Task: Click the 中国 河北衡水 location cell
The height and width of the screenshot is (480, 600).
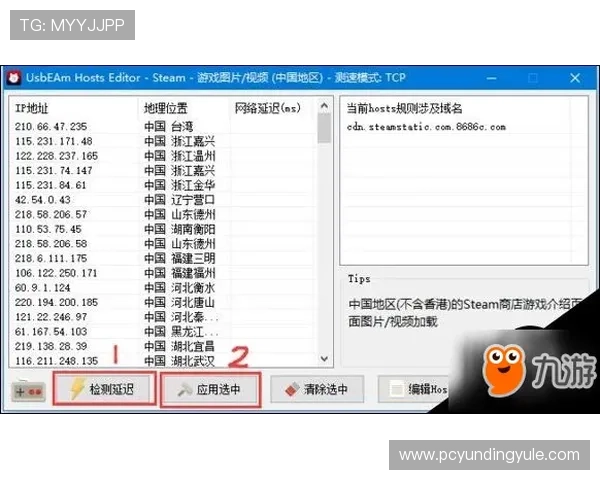Action: pos(179,288)
